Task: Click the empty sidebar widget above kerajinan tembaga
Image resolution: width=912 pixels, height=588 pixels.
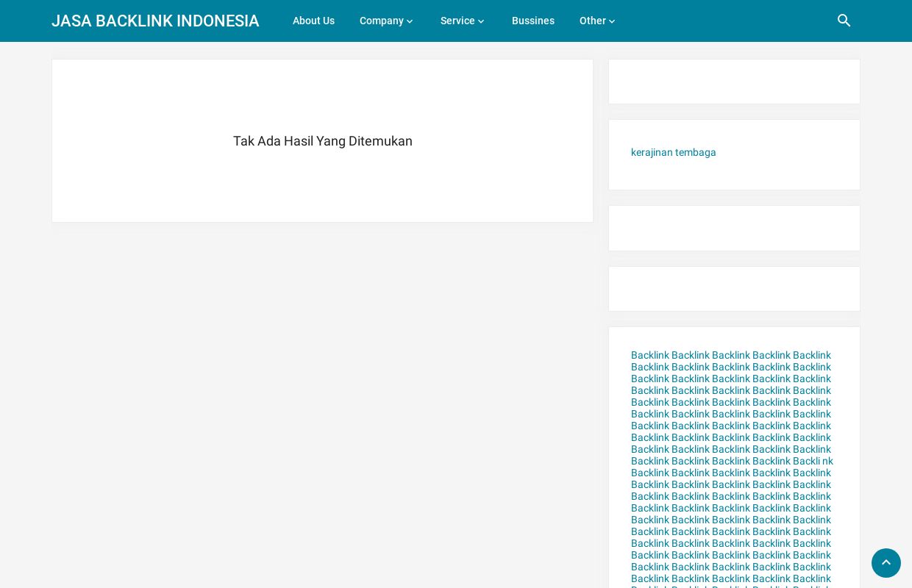Action: [x=734, y=82]
